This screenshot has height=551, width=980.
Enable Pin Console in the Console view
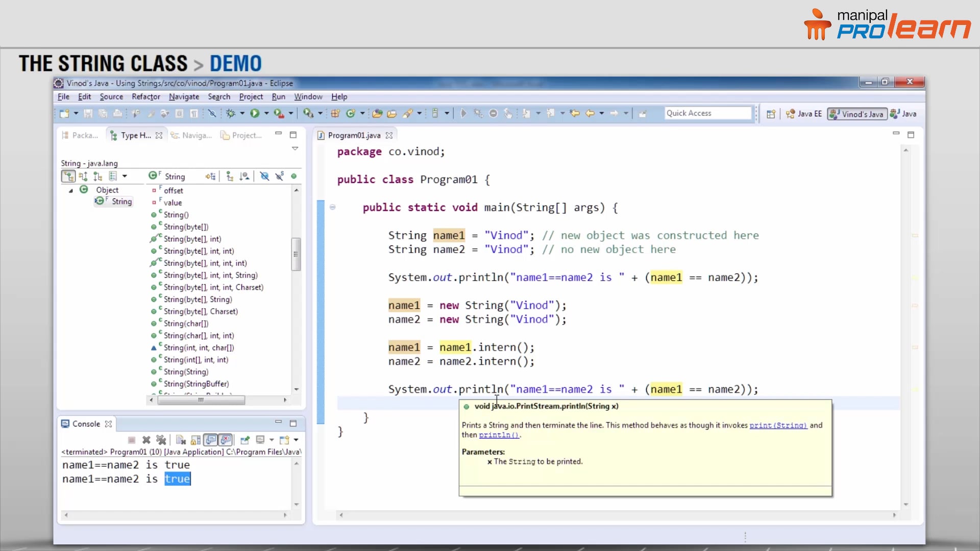(246, 440)
